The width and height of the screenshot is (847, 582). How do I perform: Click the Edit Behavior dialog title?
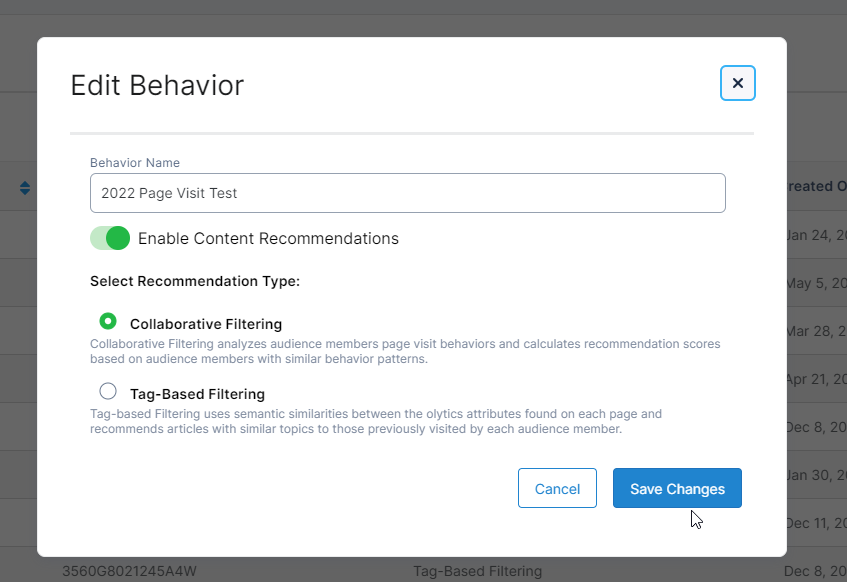(157, 85)
